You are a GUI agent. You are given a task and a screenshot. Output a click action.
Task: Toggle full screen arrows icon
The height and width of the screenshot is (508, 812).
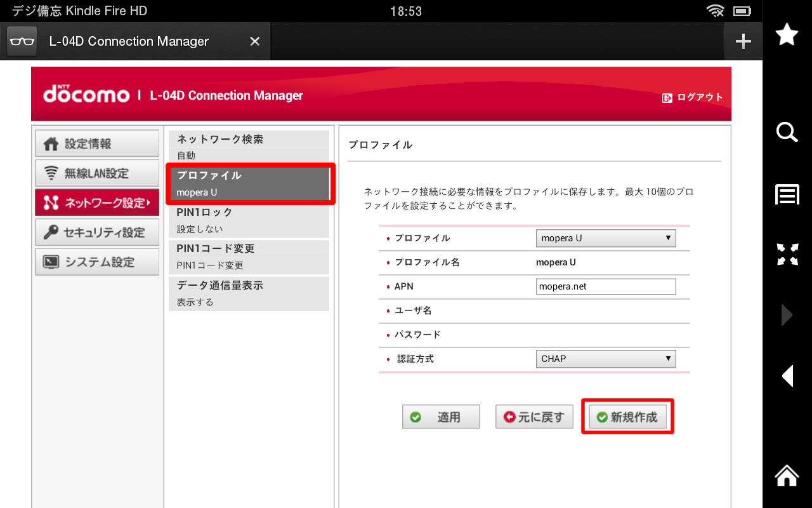coord(787,254)
